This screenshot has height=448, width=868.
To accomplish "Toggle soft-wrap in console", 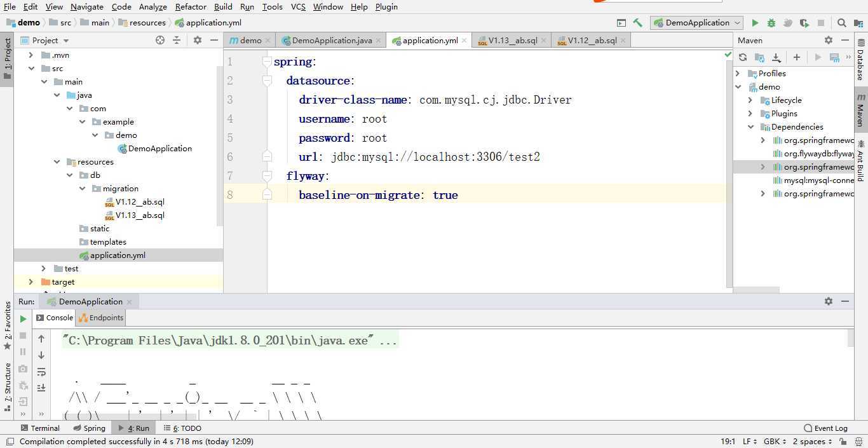I will (41, 372).
